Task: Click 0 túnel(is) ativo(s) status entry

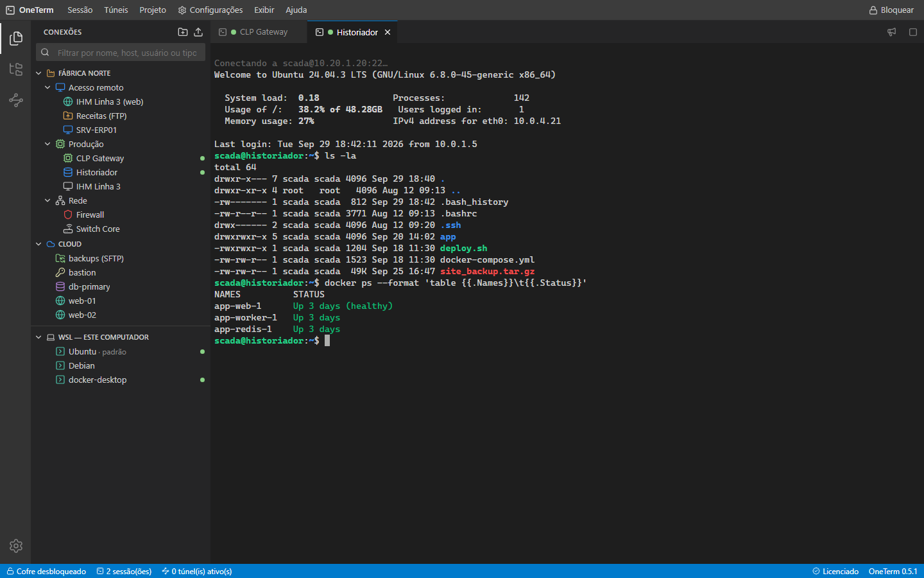Action: [x=197, y=572]
